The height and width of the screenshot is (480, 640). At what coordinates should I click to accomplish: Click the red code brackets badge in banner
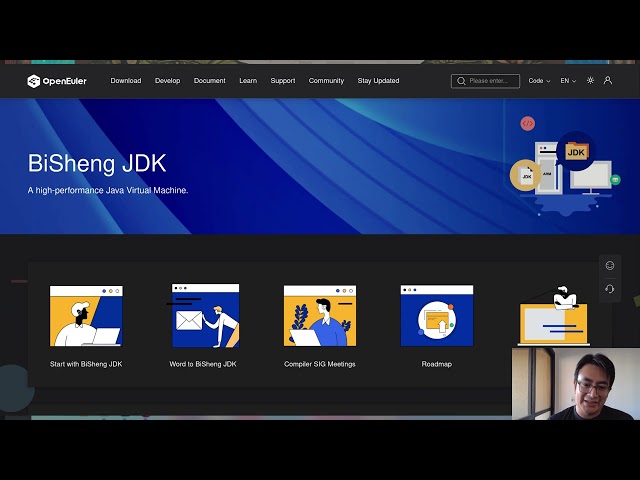coord(527,123)
